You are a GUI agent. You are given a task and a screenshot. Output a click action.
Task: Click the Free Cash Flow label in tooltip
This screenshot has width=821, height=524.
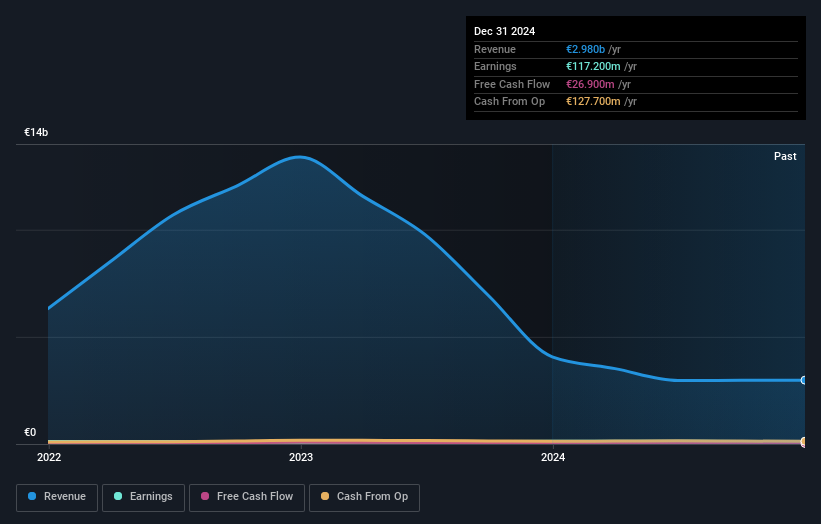(512, 84)
